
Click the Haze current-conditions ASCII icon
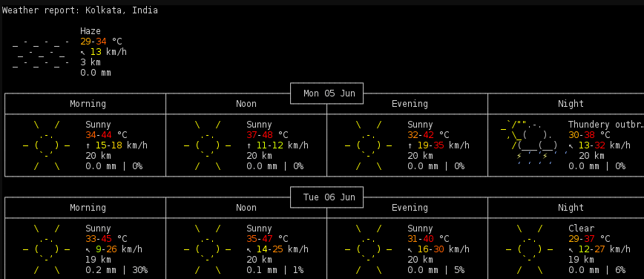[x=41, y=53]
